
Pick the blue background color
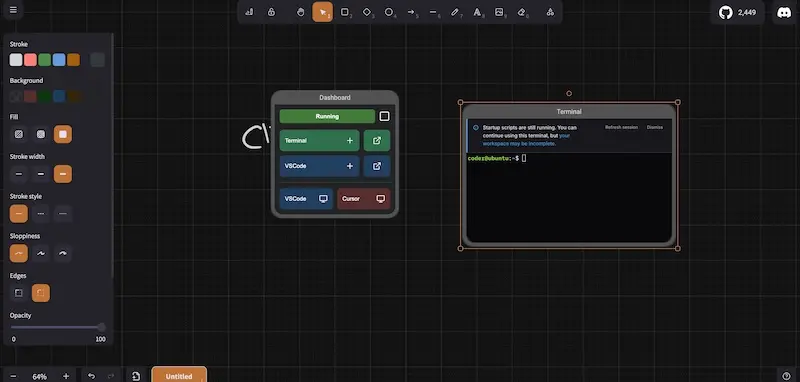click(59, 96)
